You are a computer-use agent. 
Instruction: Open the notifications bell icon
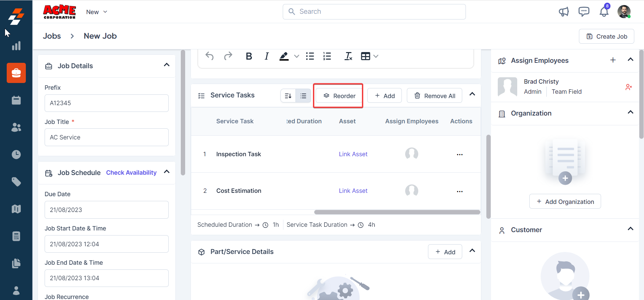point(604,12)
